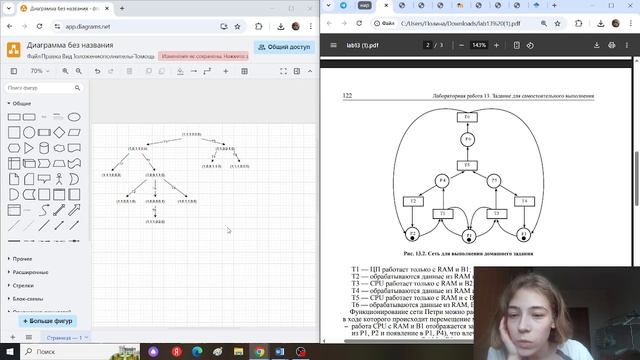Image resolution: width=640 pixels, height=360 pixels.
Task: Select the ellipse shape in shapes panel
Action: click(x=74, y=117)
